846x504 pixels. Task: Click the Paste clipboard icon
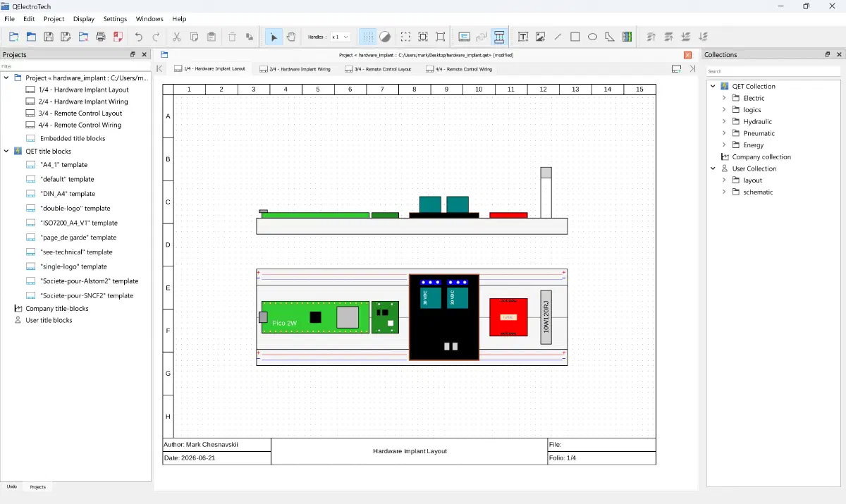pyautogui.click(x=211, y=37)
